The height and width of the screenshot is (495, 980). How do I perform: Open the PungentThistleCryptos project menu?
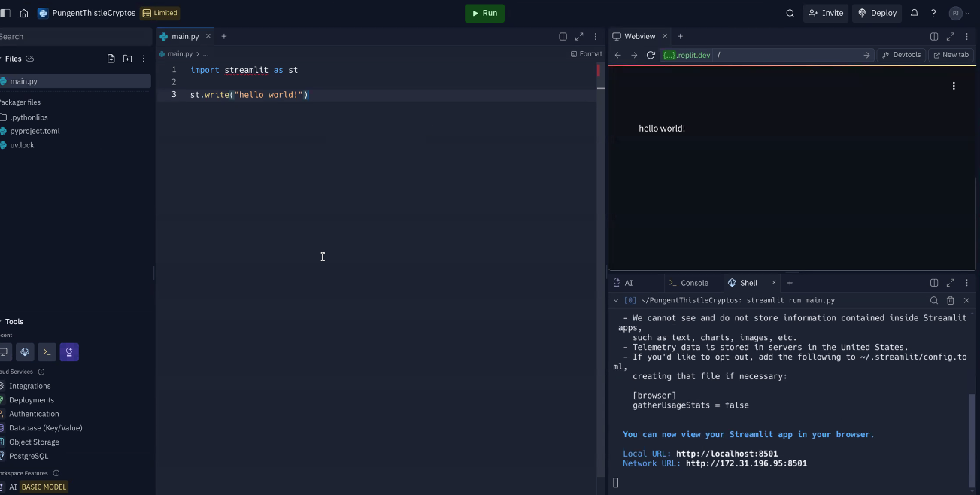86,13
